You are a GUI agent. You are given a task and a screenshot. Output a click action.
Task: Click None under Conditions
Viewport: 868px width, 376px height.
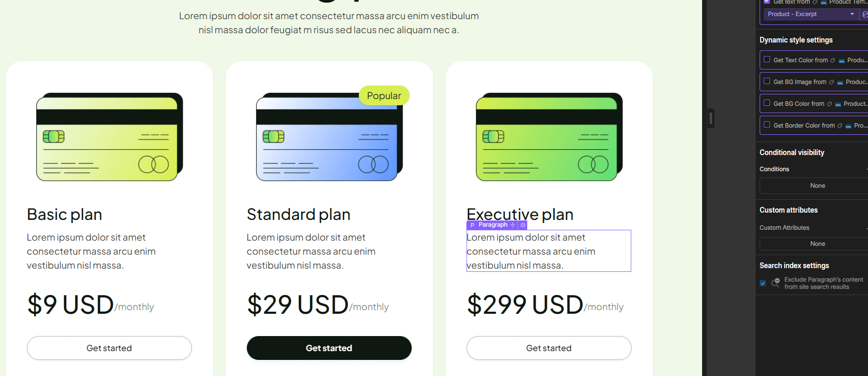point(817,185)
